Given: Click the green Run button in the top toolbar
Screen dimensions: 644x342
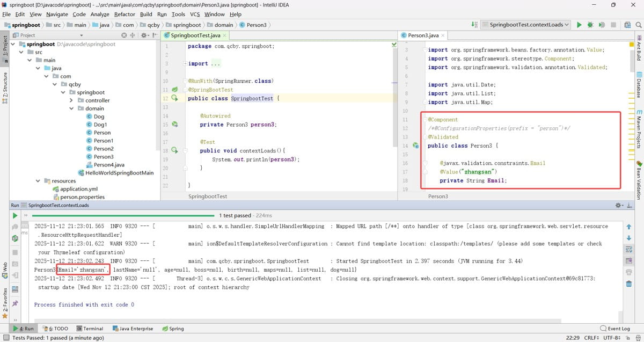Looking at the screenshot, I should click(579, 25).
